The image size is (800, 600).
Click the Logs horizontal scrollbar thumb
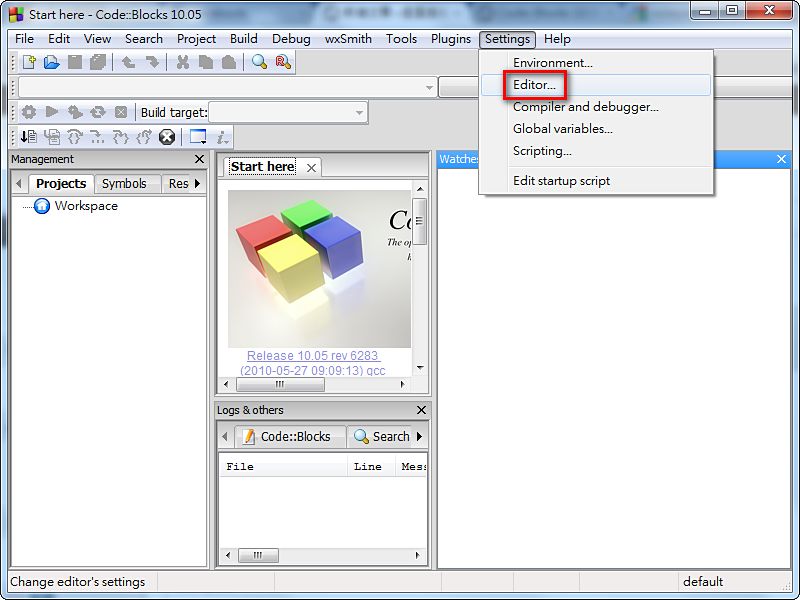(258, 555)
